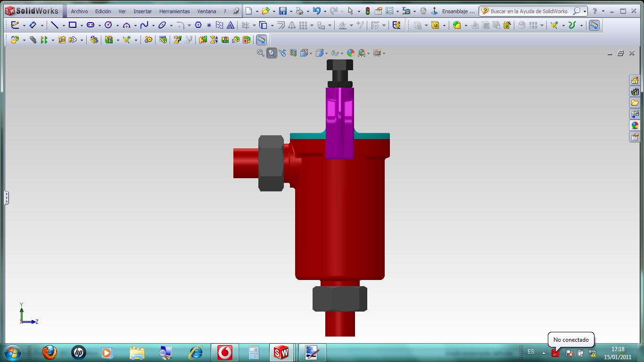This screenshot has height=362, width=644.
Task: Expand the Open file dropdown arrow
Action: point(274,11)
